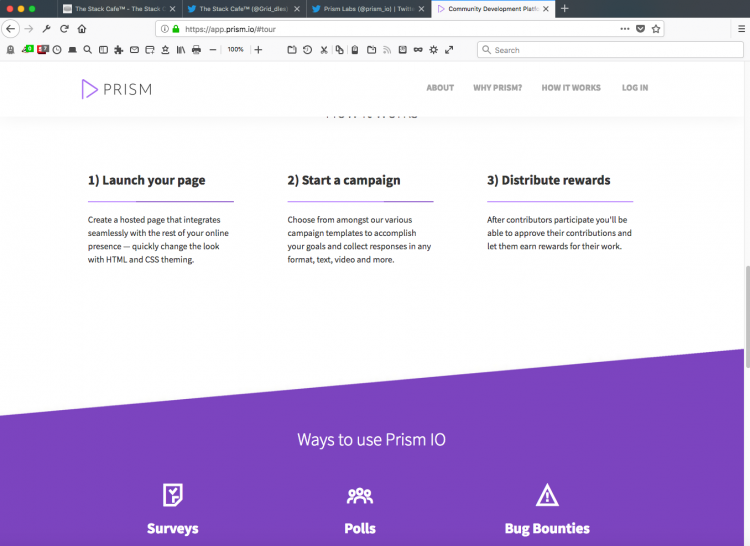Open the Firefox hamburger menu
Viewport: 750px width, 546px height.
point(741,29)
